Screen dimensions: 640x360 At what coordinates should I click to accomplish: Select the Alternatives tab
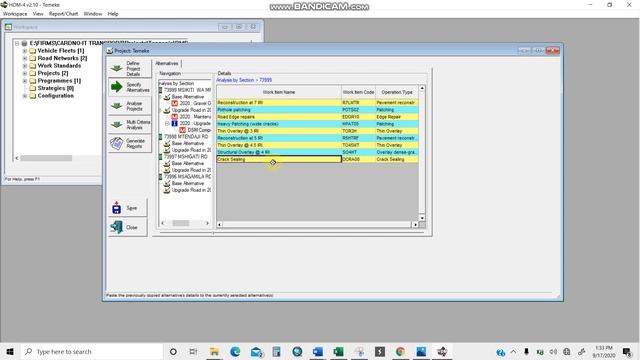click(167, 64)
